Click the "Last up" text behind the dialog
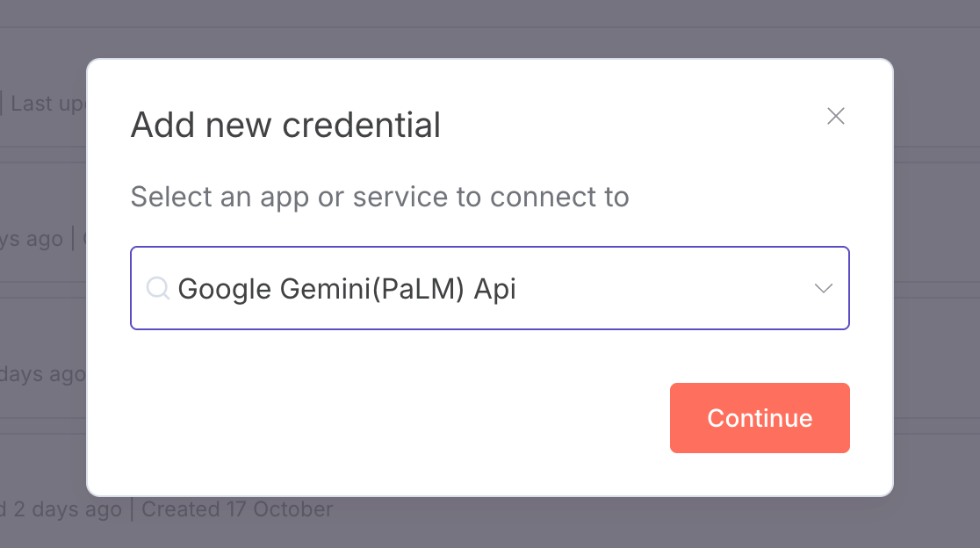980x548 pixels. tap(47, 104)
